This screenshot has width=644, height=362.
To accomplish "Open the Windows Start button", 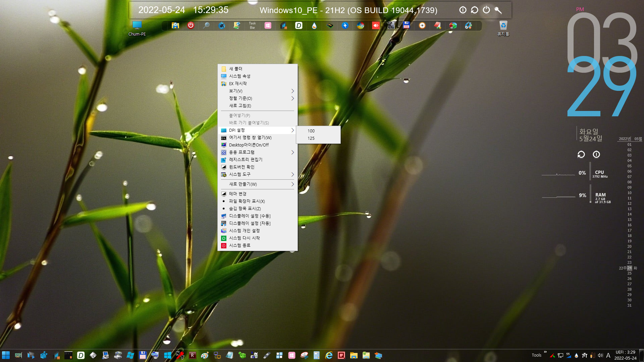I will (x=6, y=355).
